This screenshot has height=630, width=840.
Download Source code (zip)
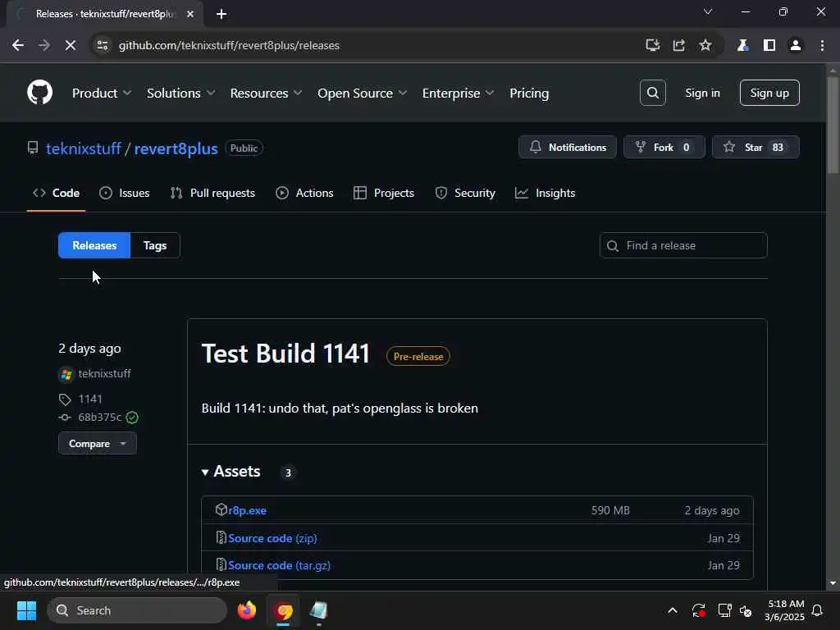pos(272,538)
